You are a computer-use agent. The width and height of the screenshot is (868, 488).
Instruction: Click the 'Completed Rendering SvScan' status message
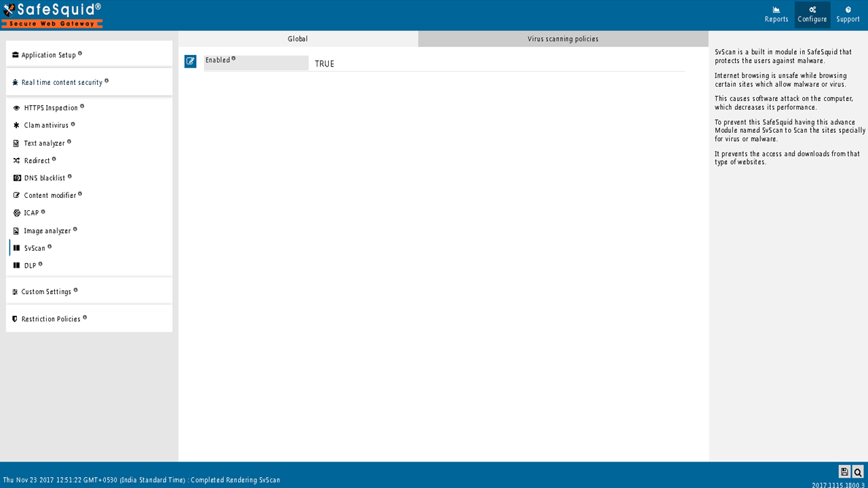[235, 480]
